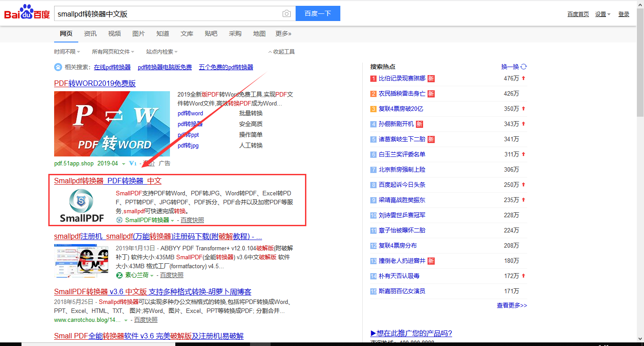Expand arrow beside 素心兰荷 source
The height and width of the screenshot is (346, 644).
click(152, 276)
